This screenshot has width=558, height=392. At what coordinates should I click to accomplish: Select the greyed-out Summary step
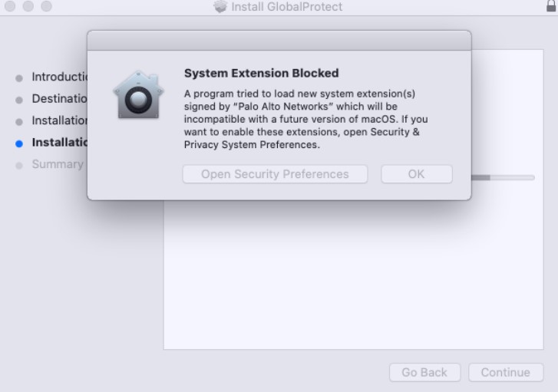click(57, 164)
